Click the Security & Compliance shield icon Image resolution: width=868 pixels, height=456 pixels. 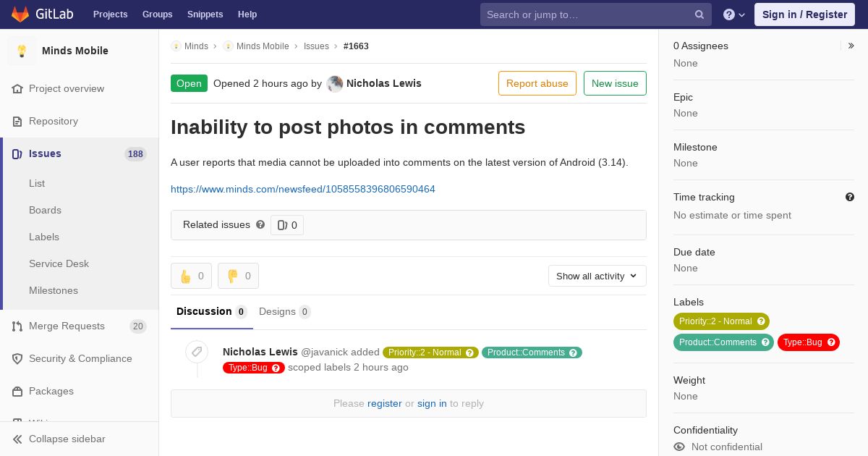pyautogui.click(x=17, y=359)
